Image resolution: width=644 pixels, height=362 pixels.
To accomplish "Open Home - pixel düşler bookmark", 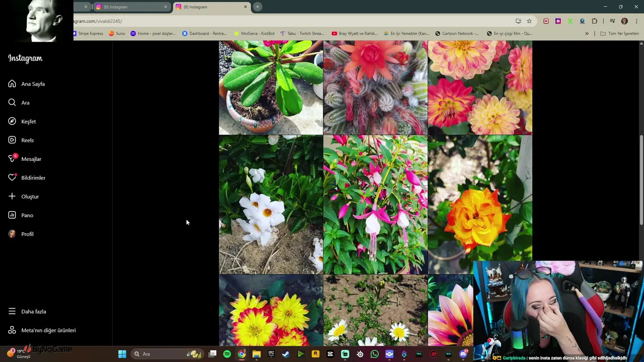I will tap(153, 34).
